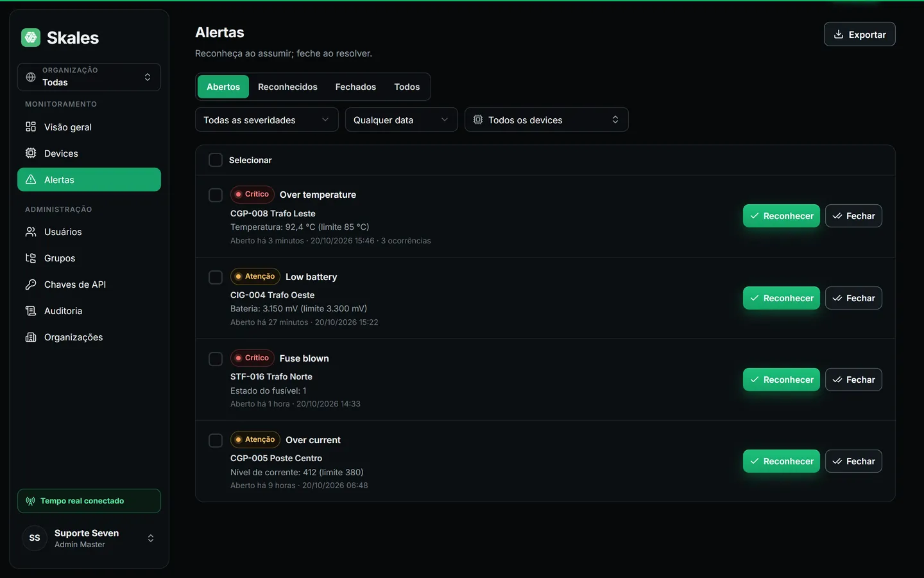Screen dimensions: 924x578
Task: Click the Tempo real conectado status
Action: 89,501
